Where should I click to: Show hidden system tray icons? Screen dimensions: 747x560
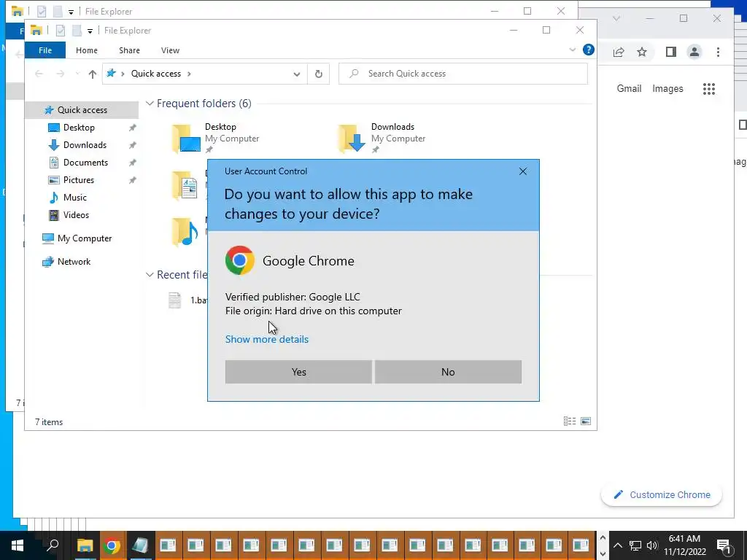click(617, 545)
